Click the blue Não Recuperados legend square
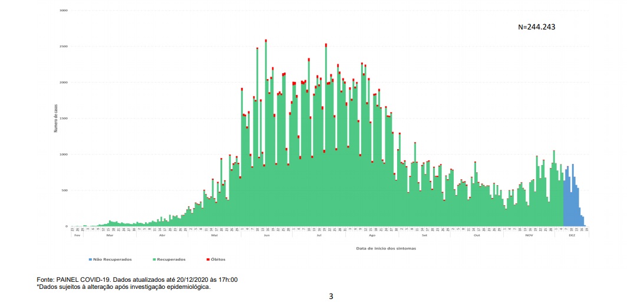Image resolution: width=644 pixels, height=306 pixels. [x=90, y=259]
